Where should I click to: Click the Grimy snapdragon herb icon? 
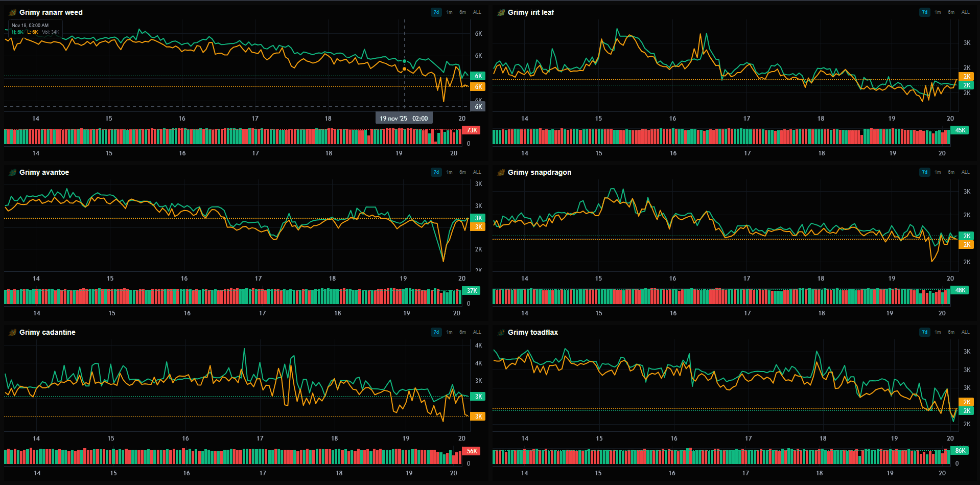(500, 172)
